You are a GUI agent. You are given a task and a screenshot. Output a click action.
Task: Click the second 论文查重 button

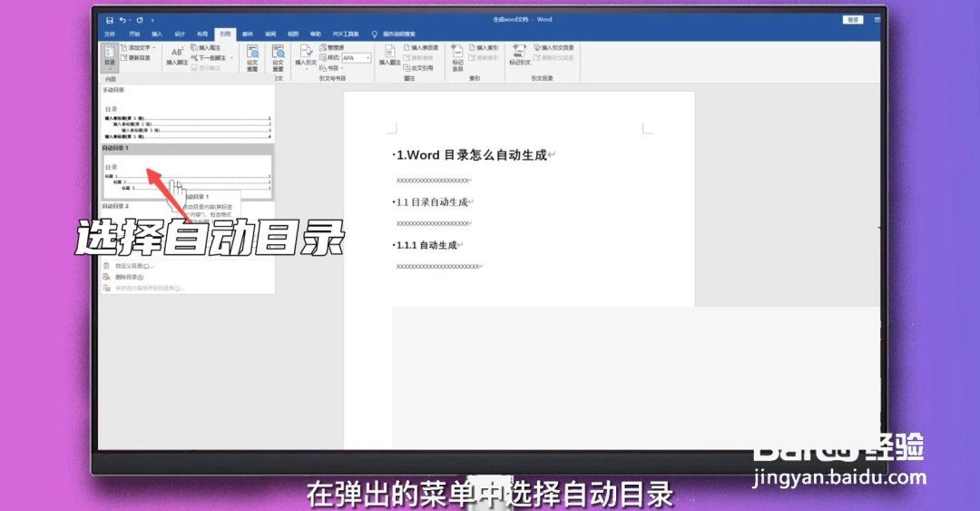click(279, 57)
